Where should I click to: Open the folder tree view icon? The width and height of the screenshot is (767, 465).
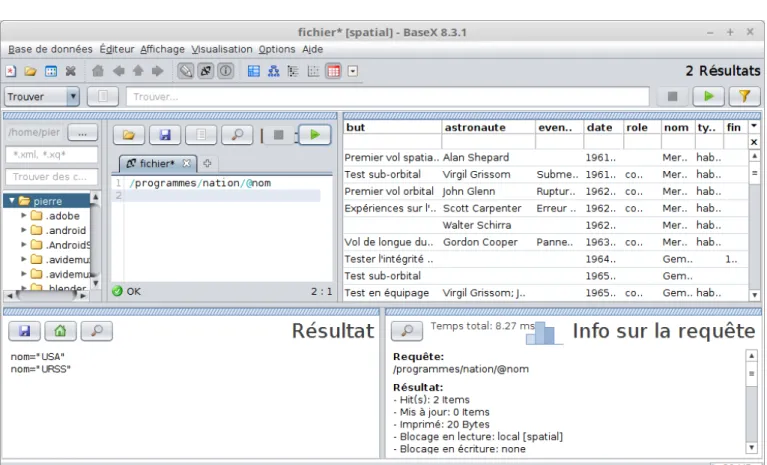(293, 71)
